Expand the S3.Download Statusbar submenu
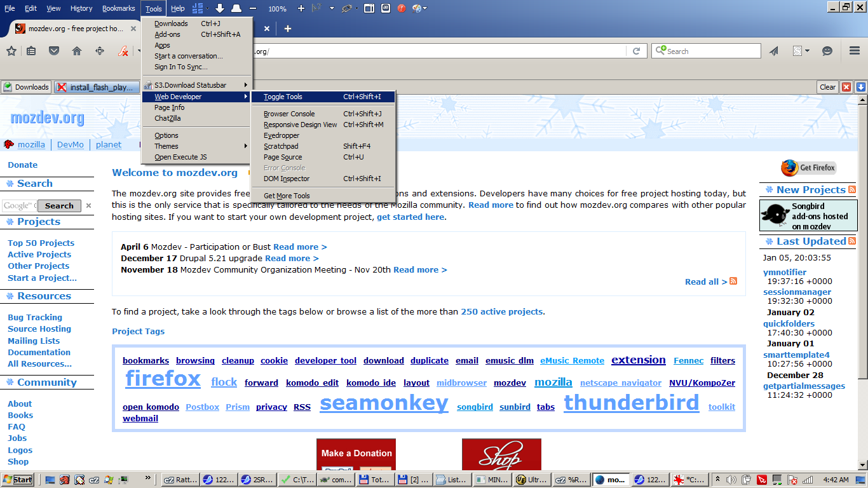The width and height of the screenshot is (868, 488). tap(196, 85)
